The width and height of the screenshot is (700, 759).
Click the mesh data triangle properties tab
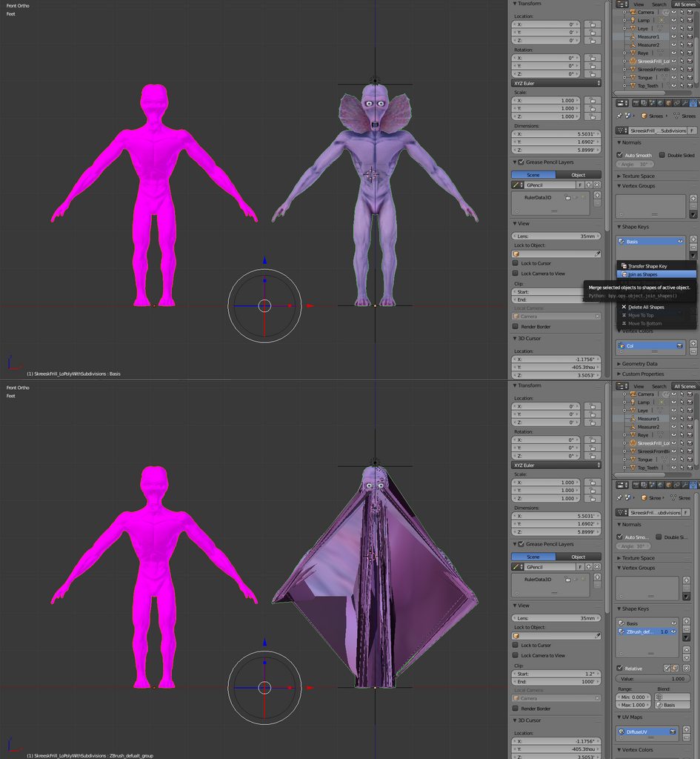(x=693, y=103)
